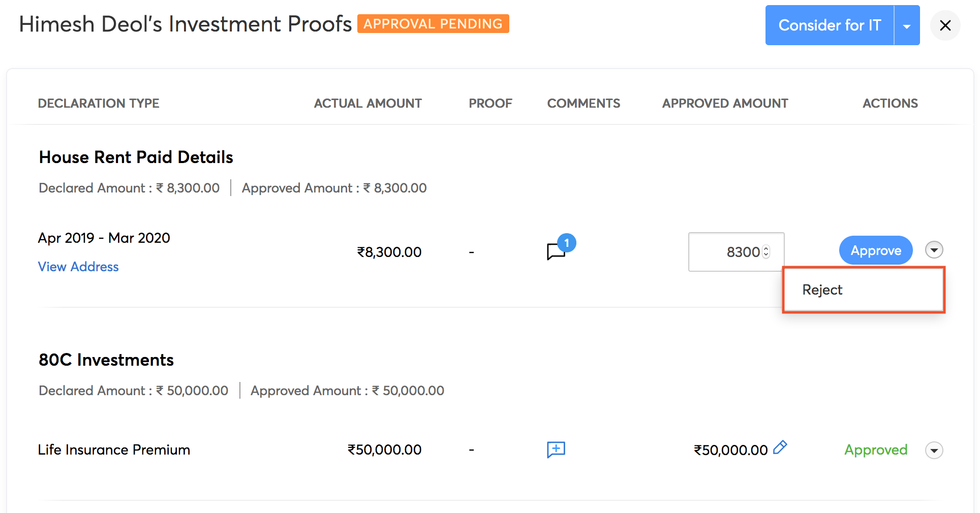Add a comment to Life Insurance Premium
Screen dimensions: 980x513
point(556,450)
